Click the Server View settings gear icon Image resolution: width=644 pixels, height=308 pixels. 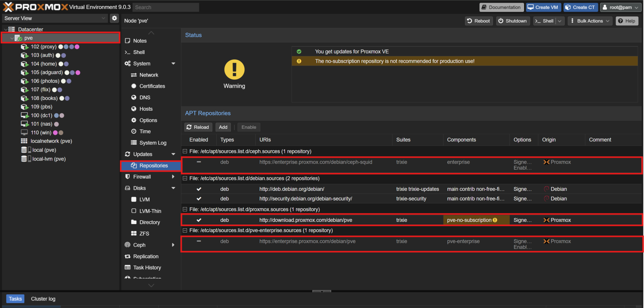click(114, 18)
